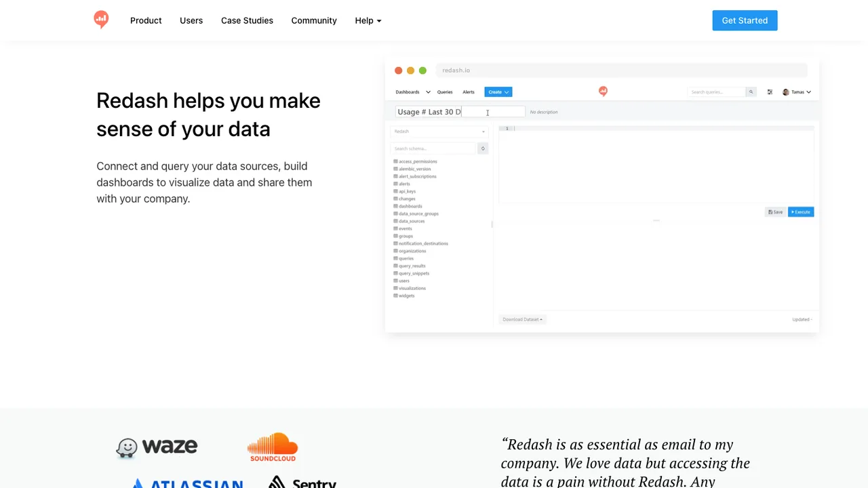Click the red window dot in the demo
Image resolution: width=868 pixels, height=488 pixels.
[399, 70]
